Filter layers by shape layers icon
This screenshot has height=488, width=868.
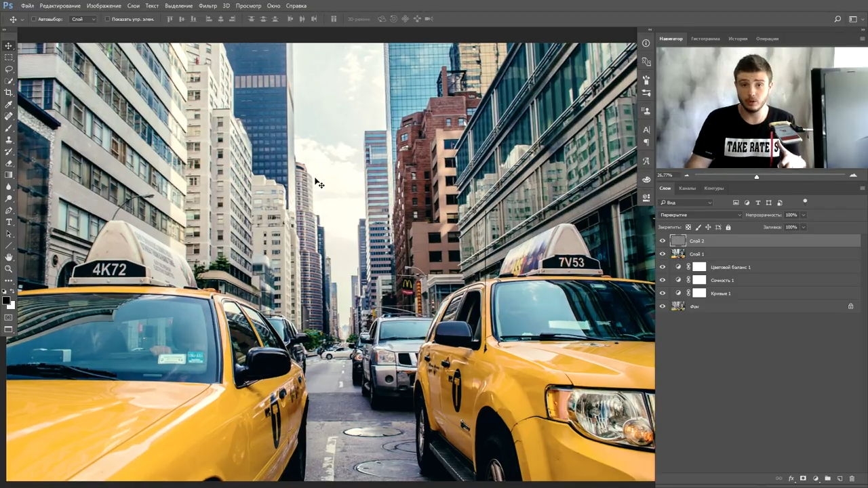pos(768,203)
